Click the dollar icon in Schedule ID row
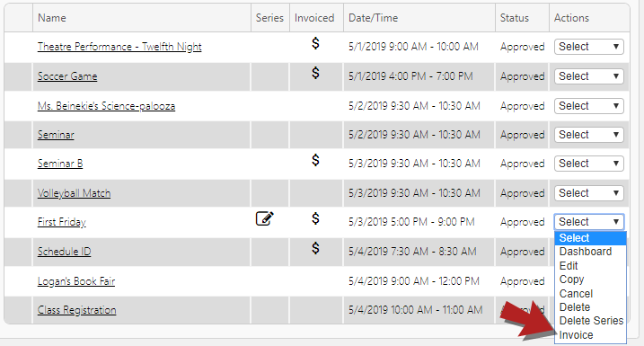Screen dimensions: 644x346 click(315, 248)
